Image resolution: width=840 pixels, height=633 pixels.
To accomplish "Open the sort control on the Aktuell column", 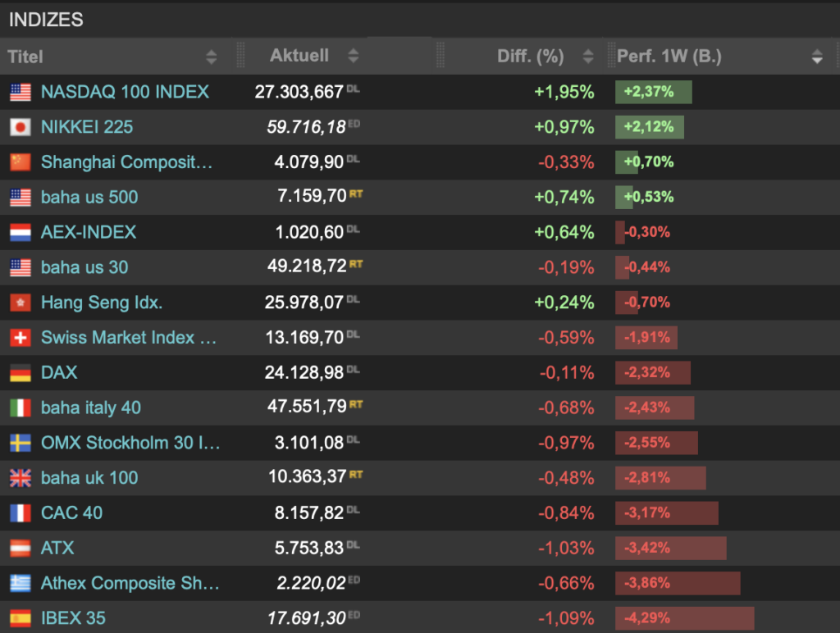I will click(x=353, y=57).
